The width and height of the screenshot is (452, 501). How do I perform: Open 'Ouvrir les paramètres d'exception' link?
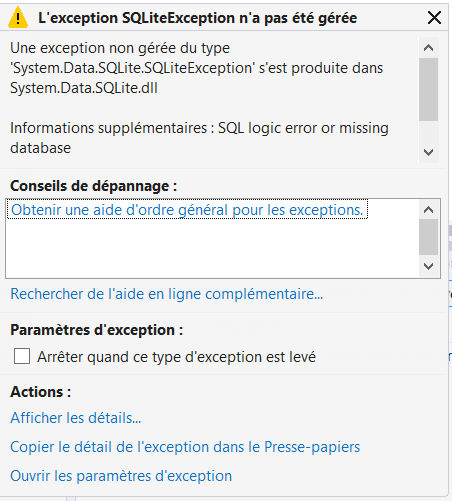pyautogui.click(x=121, y=476)
